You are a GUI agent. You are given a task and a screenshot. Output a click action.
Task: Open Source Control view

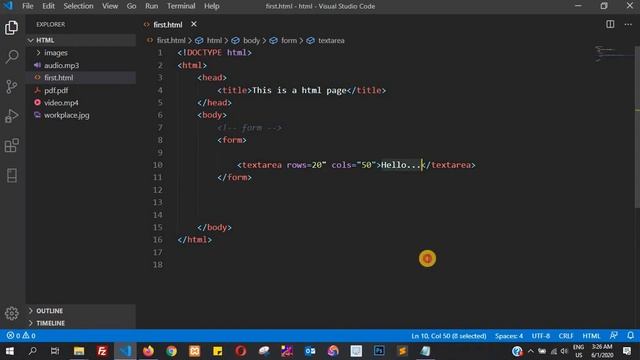(11, 86)
